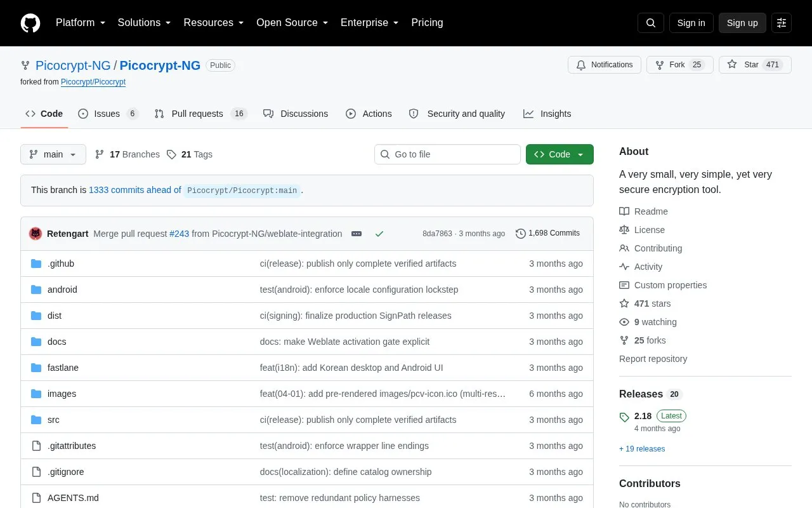812x508 pixels.
Task: Click the history clock icon by Commits
Action: coord(521,234)
